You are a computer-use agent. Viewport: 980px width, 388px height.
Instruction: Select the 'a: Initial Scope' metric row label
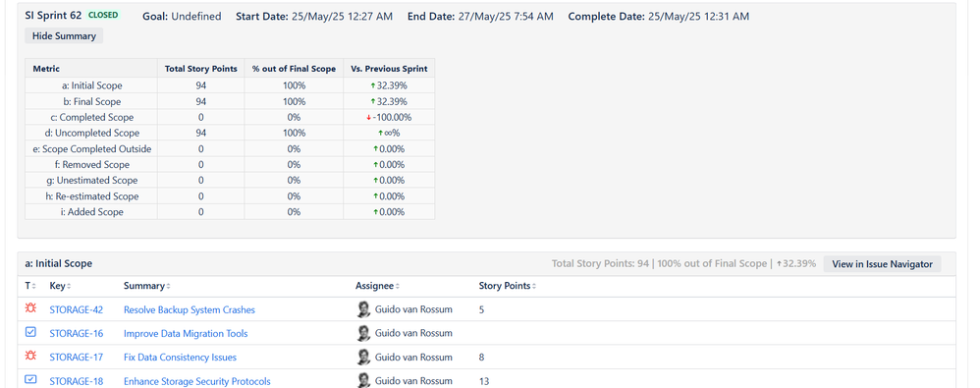tap(92, 85)
